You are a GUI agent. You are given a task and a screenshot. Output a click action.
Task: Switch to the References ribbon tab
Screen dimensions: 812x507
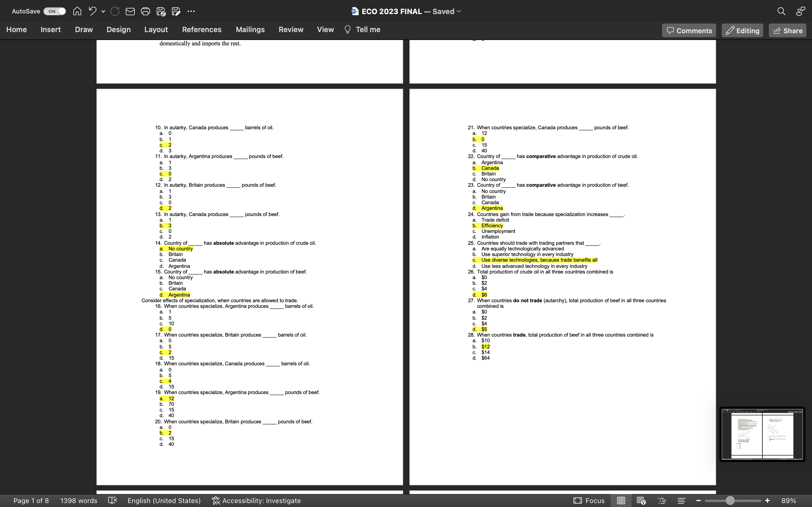point(202,30)
